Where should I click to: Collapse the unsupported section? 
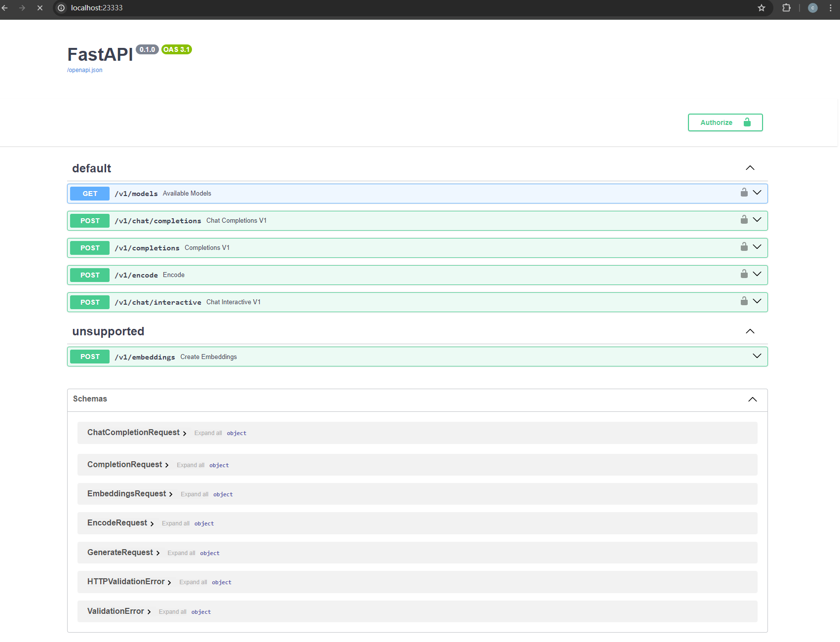click(x=750, y=331)
